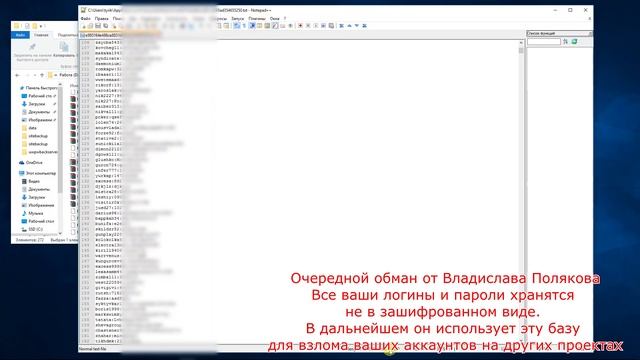This screenshot has height=360, width=640.
Task: Toggle the Show indent guide icon
Action: click(252, 26)
